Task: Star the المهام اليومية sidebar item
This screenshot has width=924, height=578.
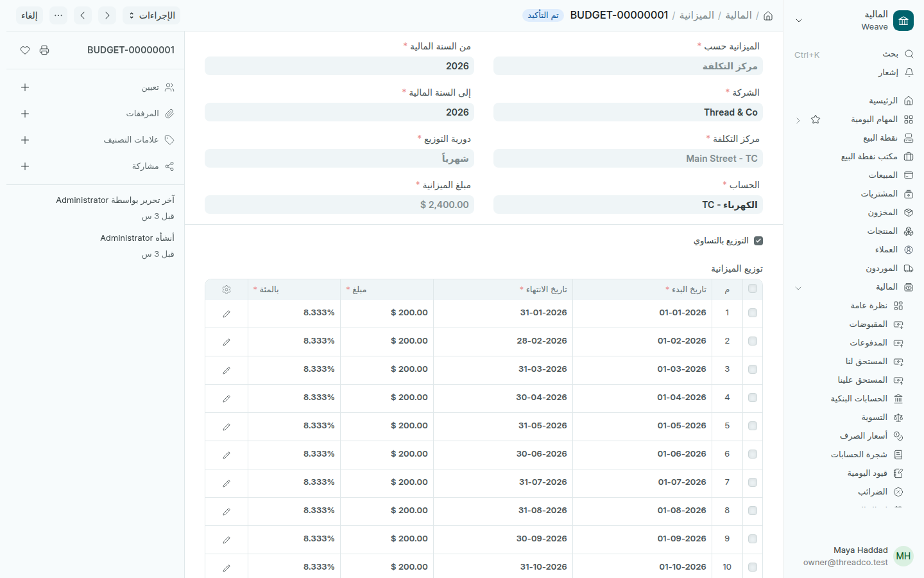Action: 816,119
